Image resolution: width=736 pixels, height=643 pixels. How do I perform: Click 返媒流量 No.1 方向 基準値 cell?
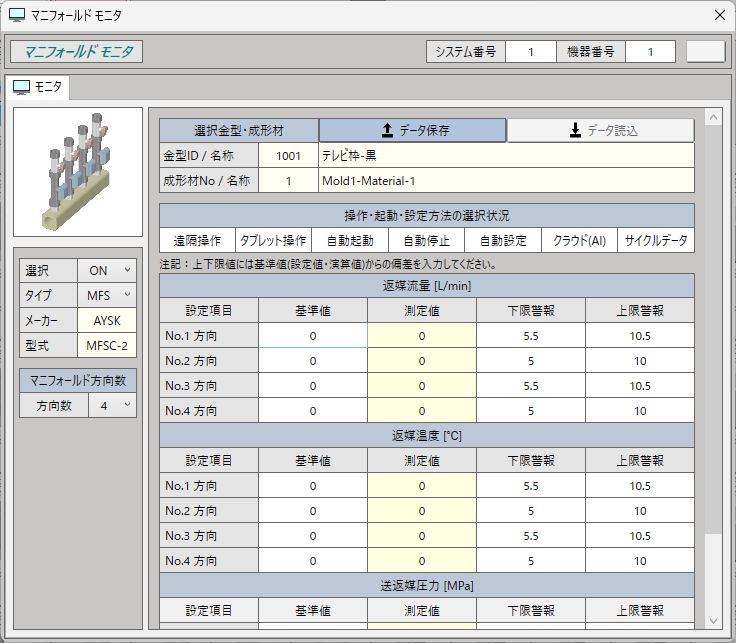click(313, 336)
